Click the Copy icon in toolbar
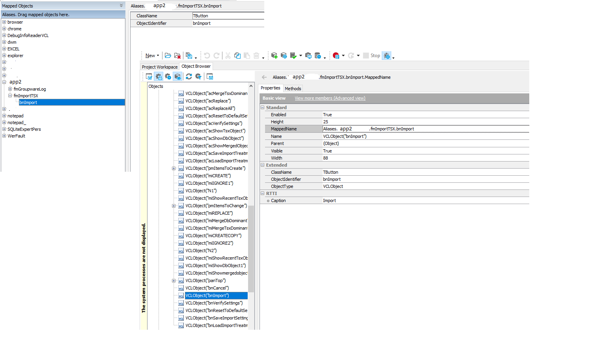 [237, 56]
